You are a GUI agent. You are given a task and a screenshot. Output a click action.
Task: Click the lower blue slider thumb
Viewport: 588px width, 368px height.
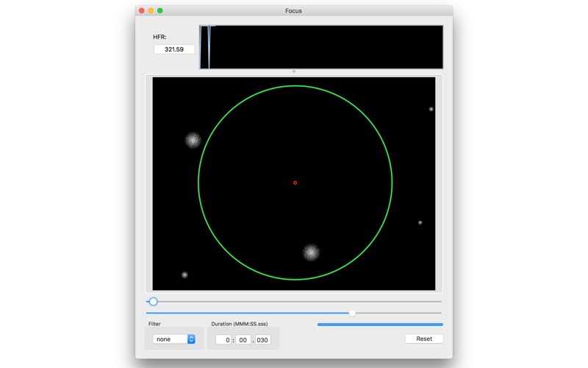352,314
